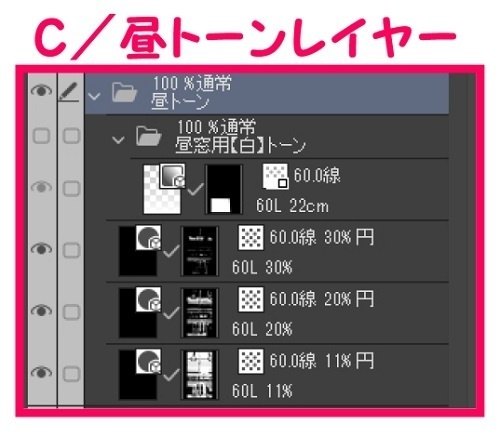The image size is (500, 437).
Task: Click the gradient type icon on 60L 22cm
Action: point(172,176)
